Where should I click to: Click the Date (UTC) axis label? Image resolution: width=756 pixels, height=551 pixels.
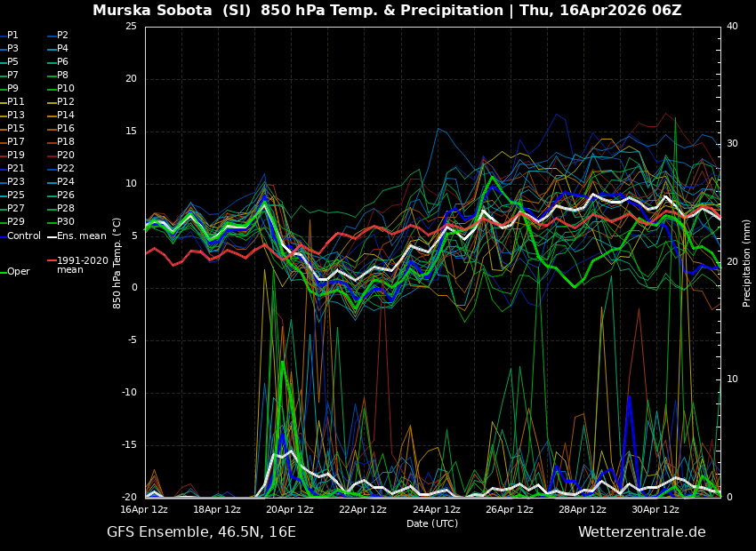pyautogui.click(x=432, y=524)
